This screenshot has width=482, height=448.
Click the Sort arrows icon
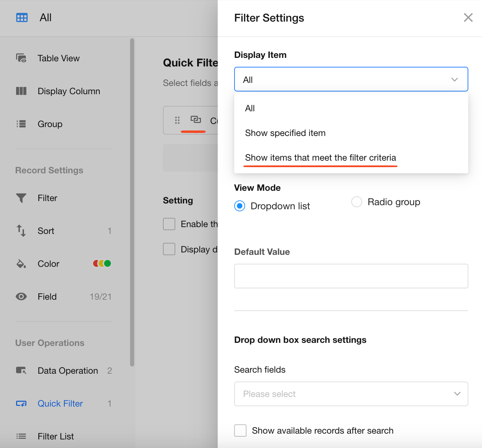tap(21, 231)
